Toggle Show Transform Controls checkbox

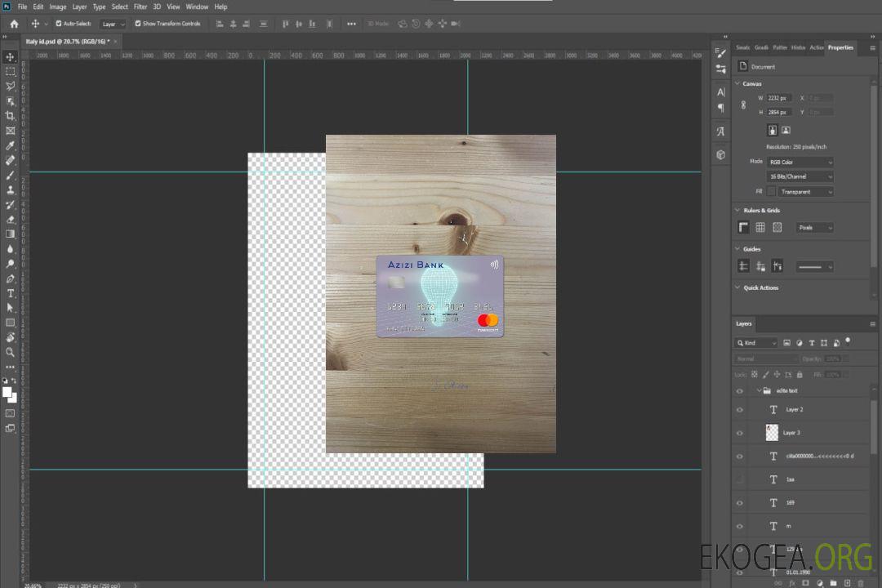[138, 24]
